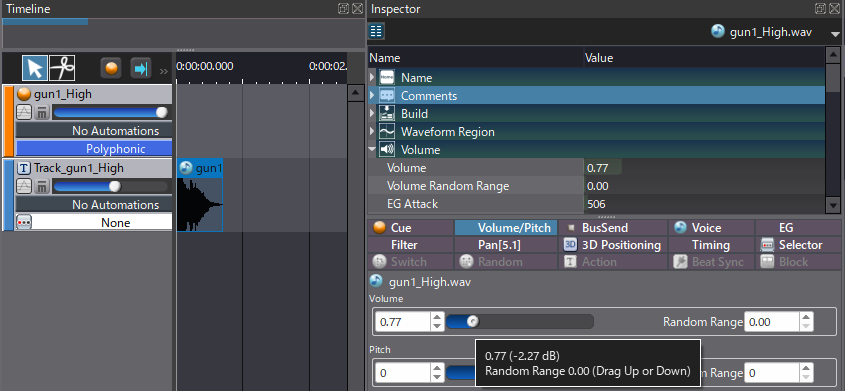
Task: Click the selector icon beside None
Action: coord(24,222)
